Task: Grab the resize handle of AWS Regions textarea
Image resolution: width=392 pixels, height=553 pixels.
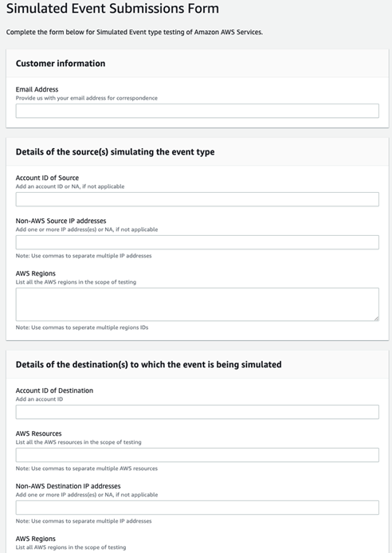Action: pos(377,319)
